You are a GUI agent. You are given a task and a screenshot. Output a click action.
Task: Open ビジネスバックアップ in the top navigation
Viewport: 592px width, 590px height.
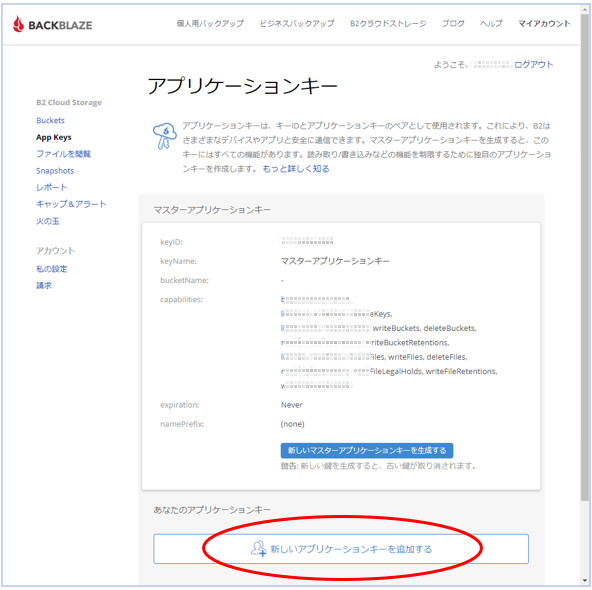click(297, 23)
